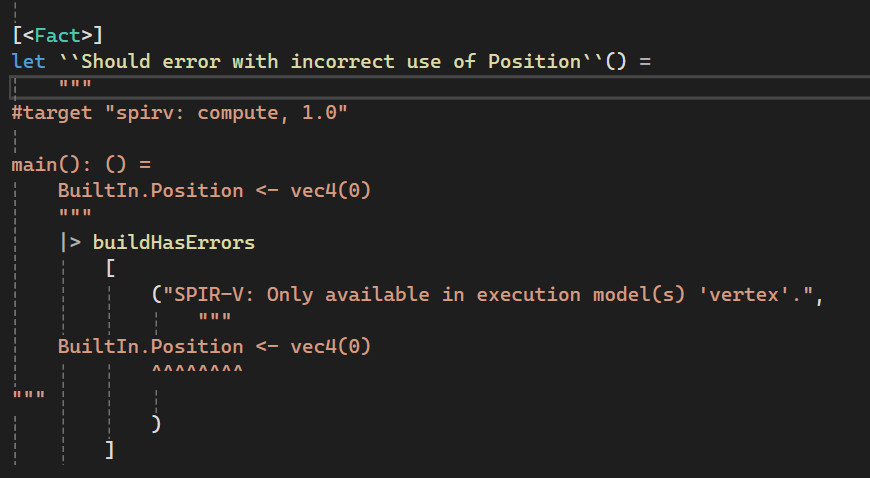This screenshot has height=478, width=870.
Task: Click the buildHasErrors function call
Action: tap(174, 242)
